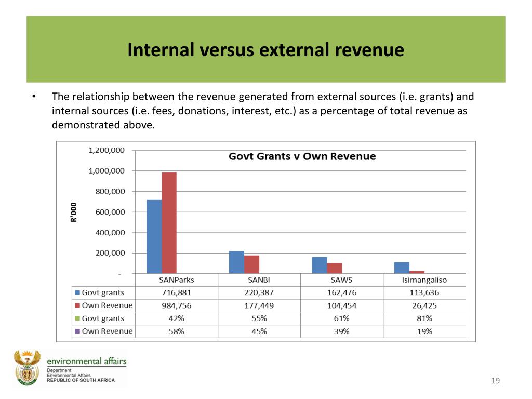Select the cell value 113,636
Image resolution: width=532 pixels, height=399 pixels.
click(x=424, y=292)
